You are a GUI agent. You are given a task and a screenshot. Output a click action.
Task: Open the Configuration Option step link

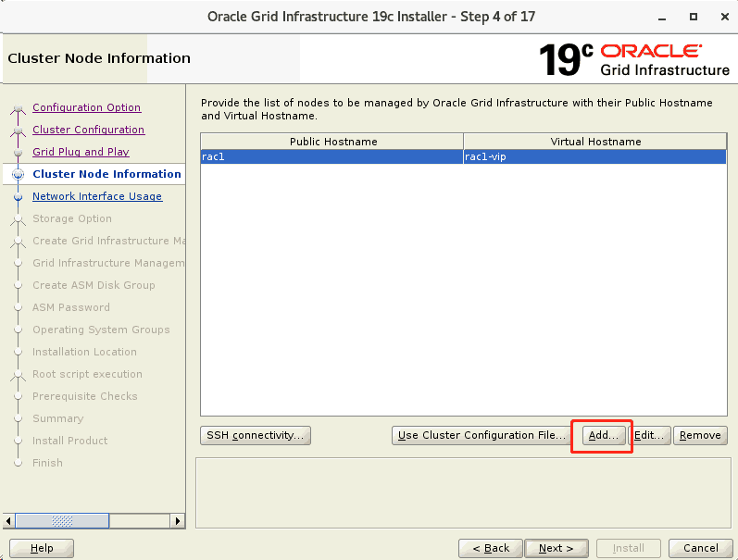(x=87, y=107)
